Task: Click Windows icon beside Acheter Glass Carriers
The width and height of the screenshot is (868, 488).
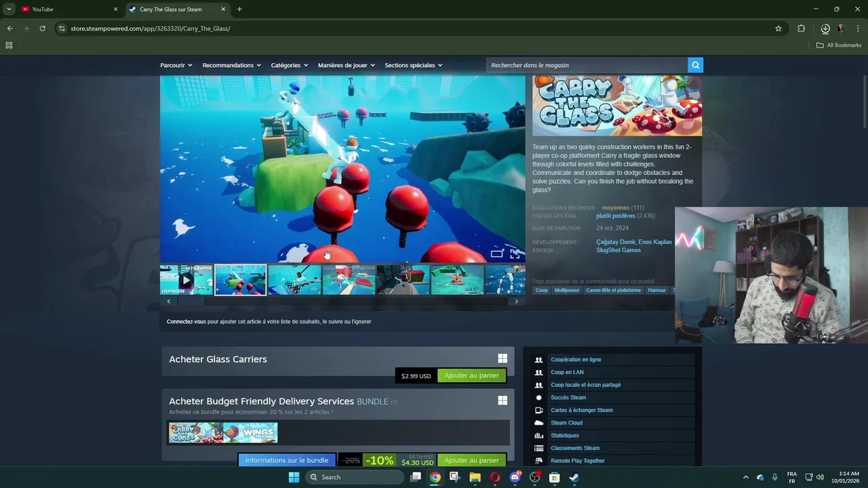Action: point(502,359)
